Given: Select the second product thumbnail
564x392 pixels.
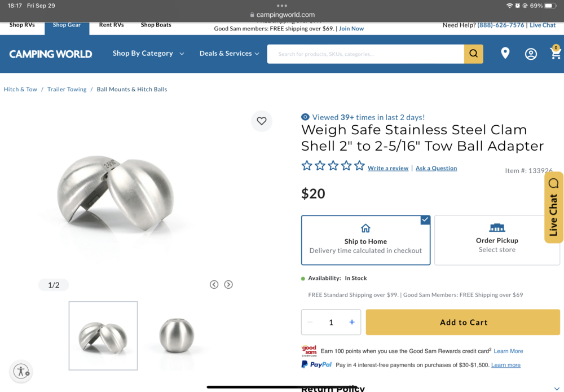Looking at the screenshot, I should click(x=177, y=335).
